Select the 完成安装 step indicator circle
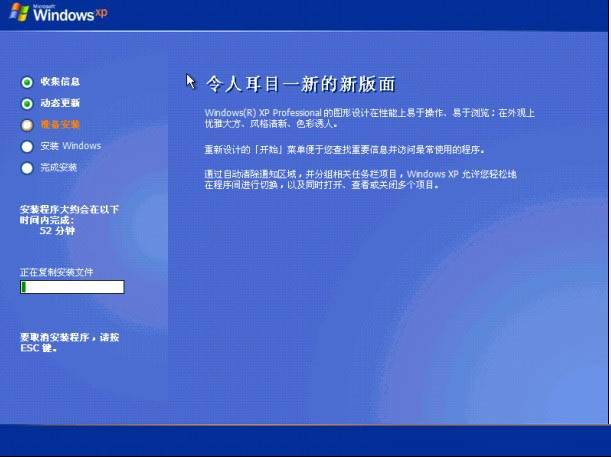The width and height of the screenshot is (611, 457). pyautogui.click(x=26, y=168)
